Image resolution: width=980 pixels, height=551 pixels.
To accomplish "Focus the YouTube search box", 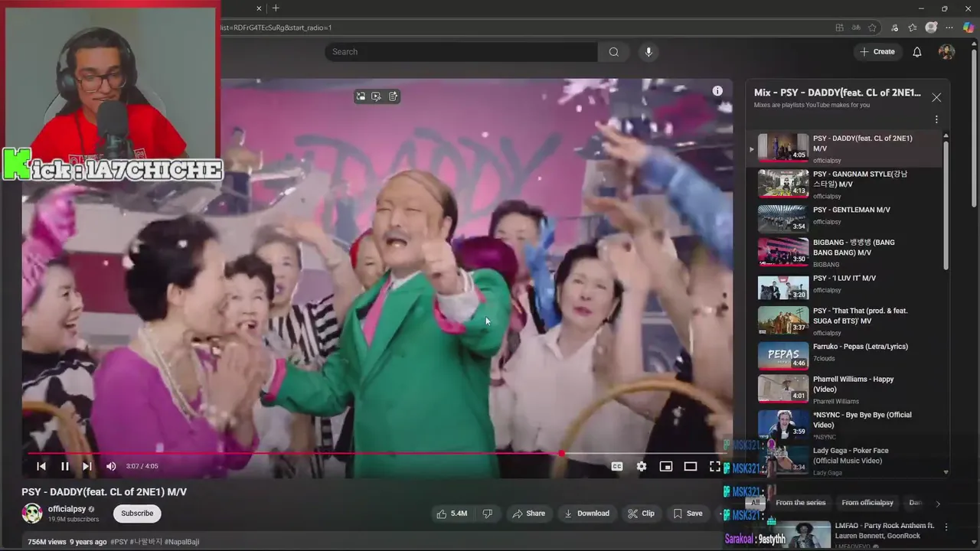I will (x=461, y=52).
